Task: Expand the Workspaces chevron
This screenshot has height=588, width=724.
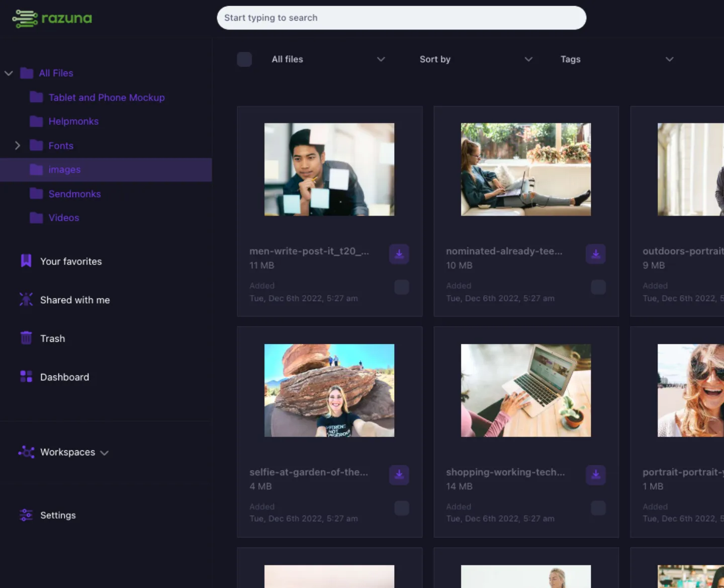Action: (x=105, y=453)
